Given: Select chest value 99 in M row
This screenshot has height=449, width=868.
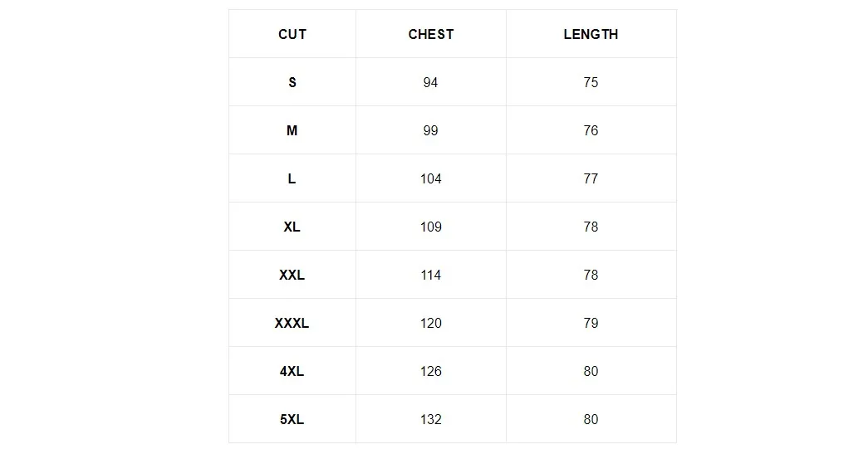Looking at the screenshot, I should (x=430, y=130).
